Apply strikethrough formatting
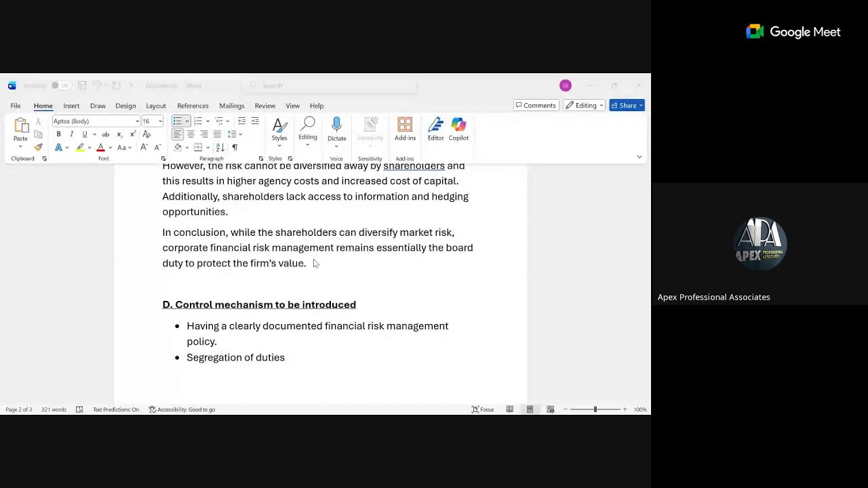This screenshot has height=488, width=868. click(x=105, y=134)
